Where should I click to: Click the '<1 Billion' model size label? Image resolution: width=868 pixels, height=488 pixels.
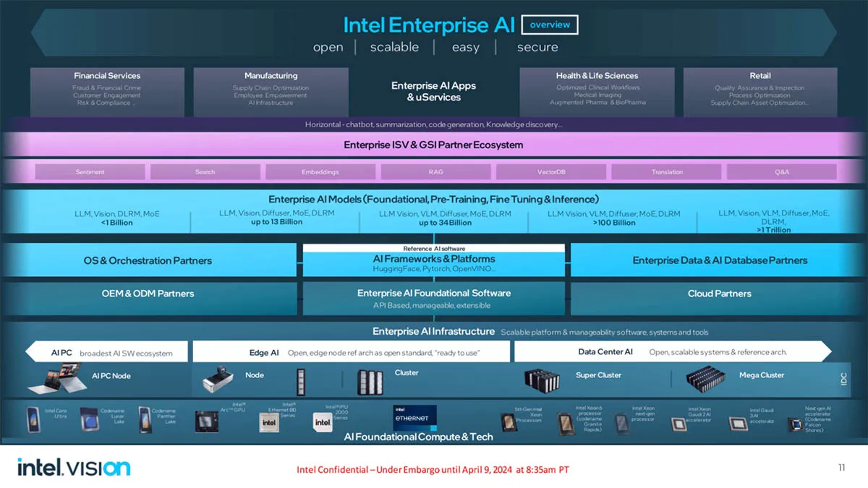tap(117, 223)
